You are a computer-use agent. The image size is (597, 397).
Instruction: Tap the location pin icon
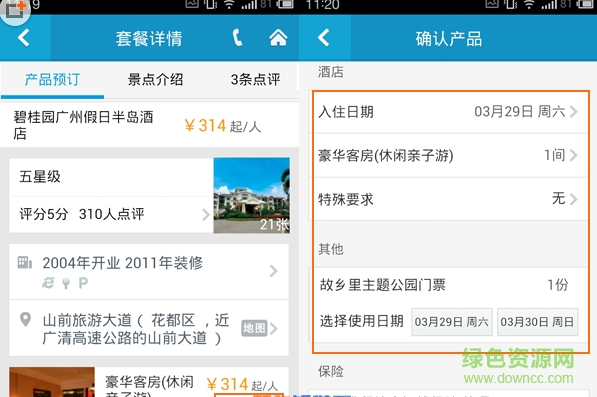pyautogui.click(x=26, y=319)
